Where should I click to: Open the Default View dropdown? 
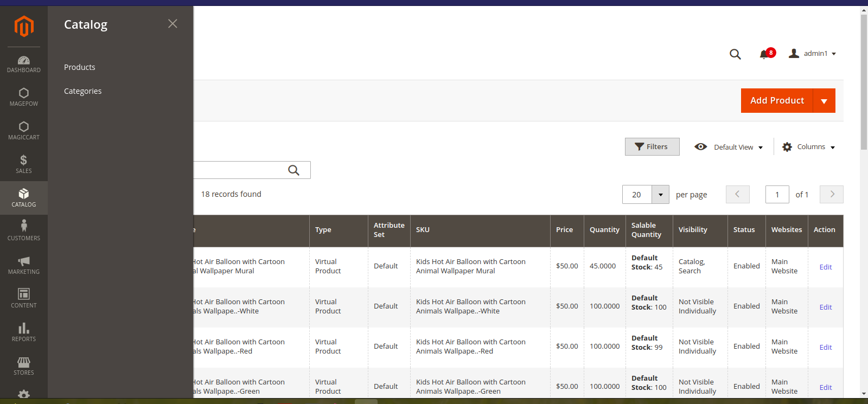[x=729, y=147]
